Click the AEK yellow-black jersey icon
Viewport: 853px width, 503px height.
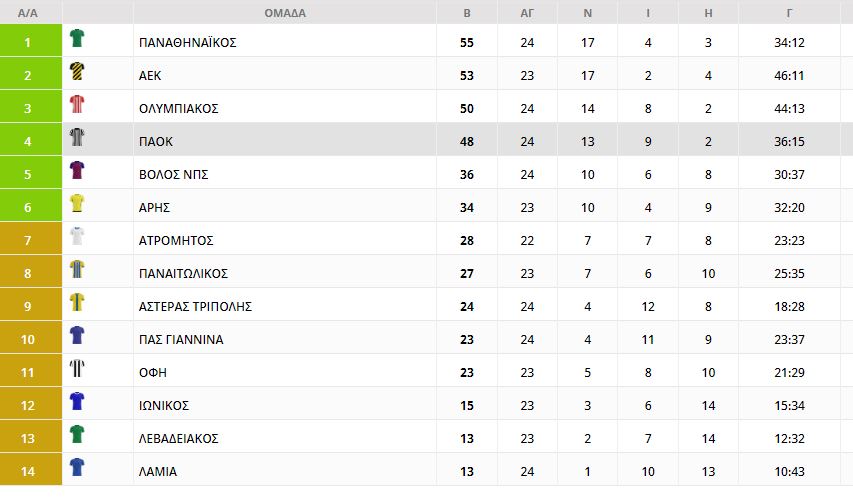pos(77,72)
